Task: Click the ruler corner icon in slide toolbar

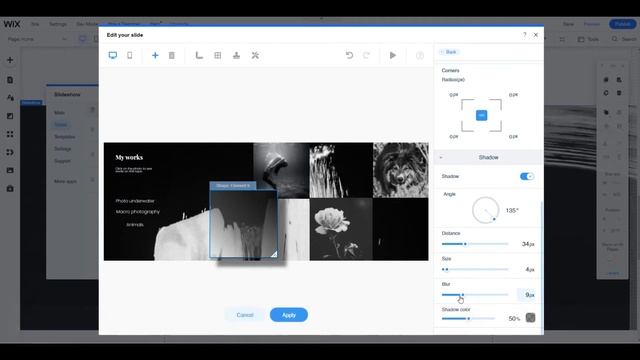Action: pos(199,55)
